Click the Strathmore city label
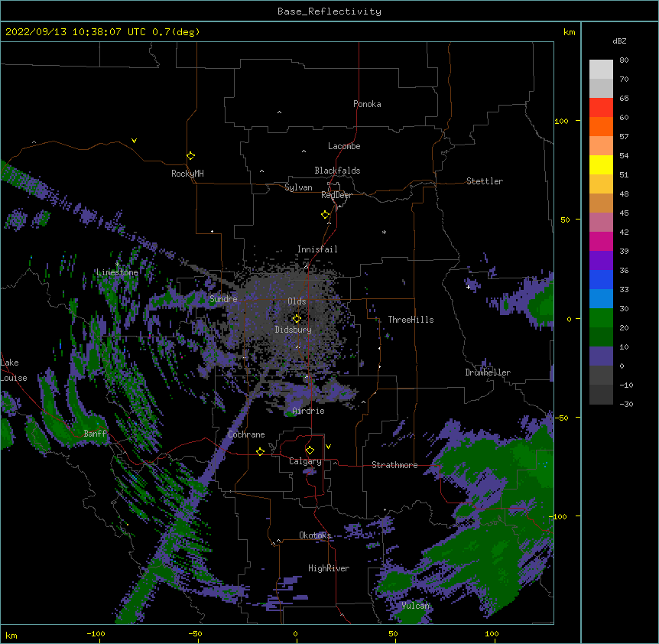The image size is (659, 644). pyautogui.click(x=394, y=465)
